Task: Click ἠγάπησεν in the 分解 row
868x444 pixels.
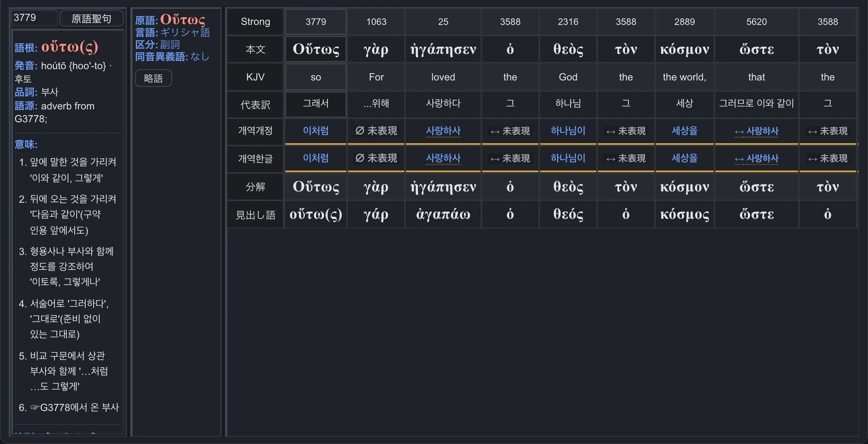Action: tap(443, 187)
